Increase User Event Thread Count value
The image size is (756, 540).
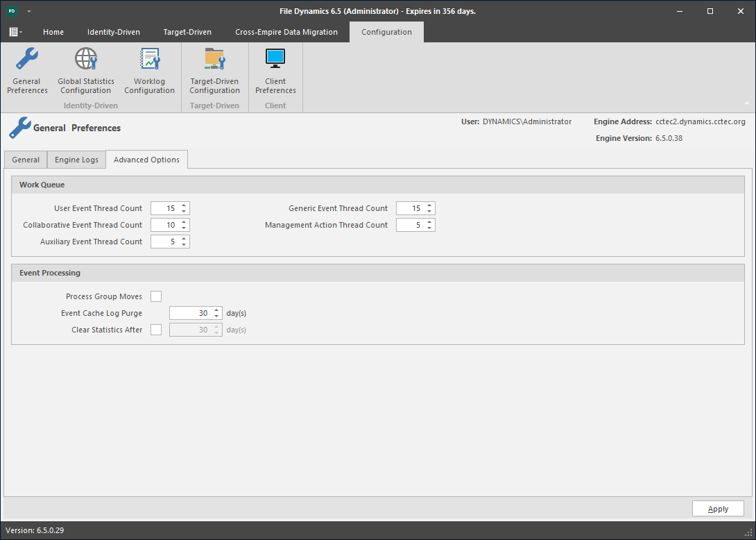tap(184, 205)
